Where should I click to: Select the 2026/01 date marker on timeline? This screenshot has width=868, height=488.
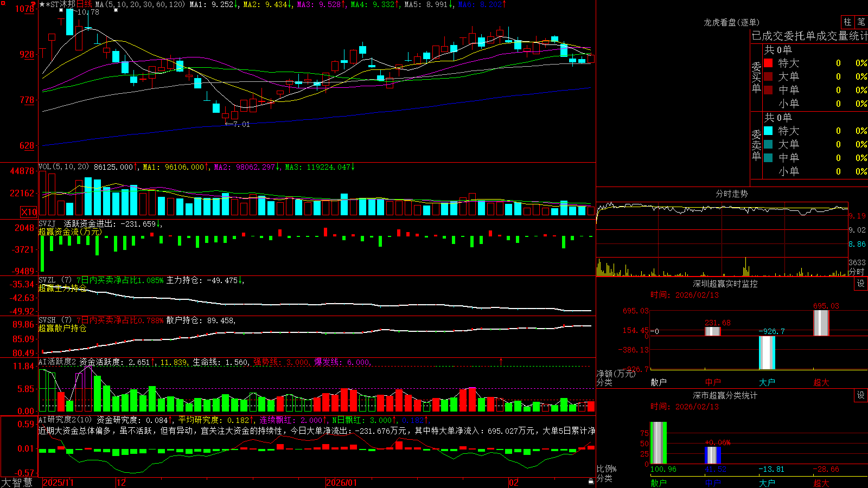[342, 483]
